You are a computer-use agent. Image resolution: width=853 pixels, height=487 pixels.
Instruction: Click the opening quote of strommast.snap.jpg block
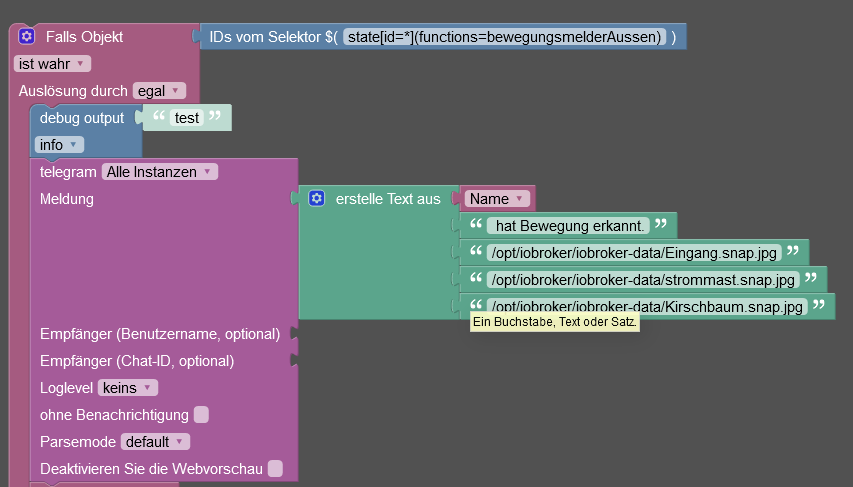coord(476,277)
